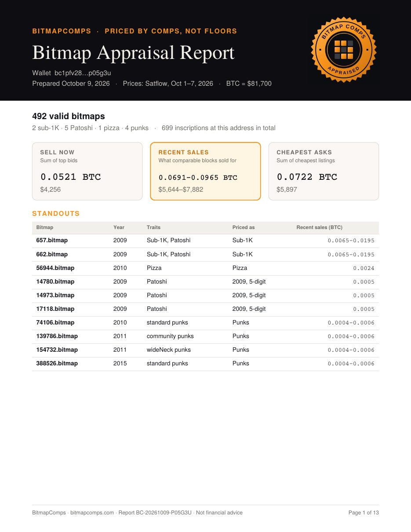
Task: Click recent sales range in 662.bitmap row
Action: 351,255
